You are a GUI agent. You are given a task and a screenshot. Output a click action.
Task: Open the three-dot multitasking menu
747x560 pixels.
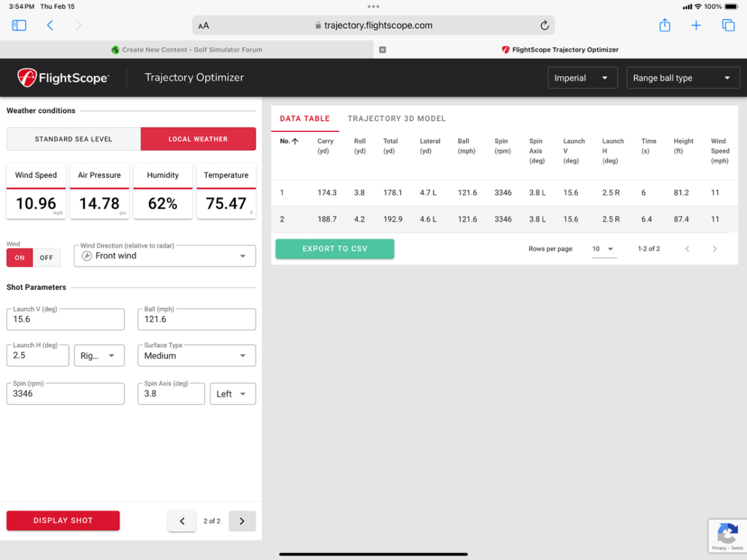(374, 6)
